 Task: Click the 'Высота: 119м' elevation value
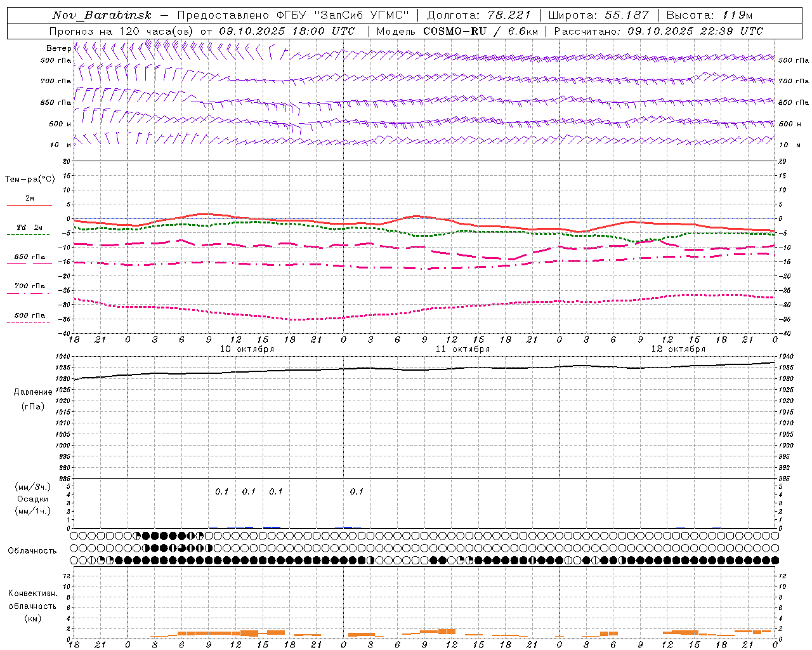click(709, 15)
